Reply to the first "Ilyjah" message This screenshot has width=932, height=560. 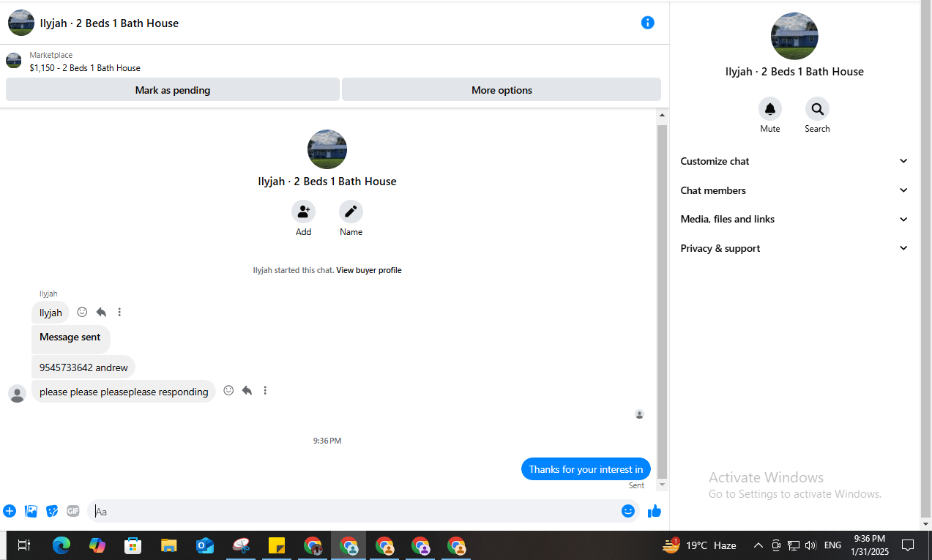coord(101,312)
